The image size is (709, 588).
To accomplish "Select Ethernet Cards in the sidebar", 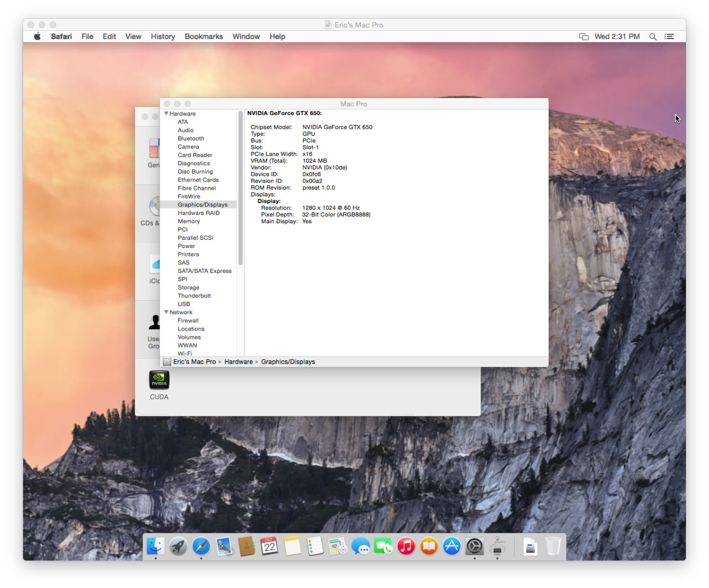I will coord(198,180).
